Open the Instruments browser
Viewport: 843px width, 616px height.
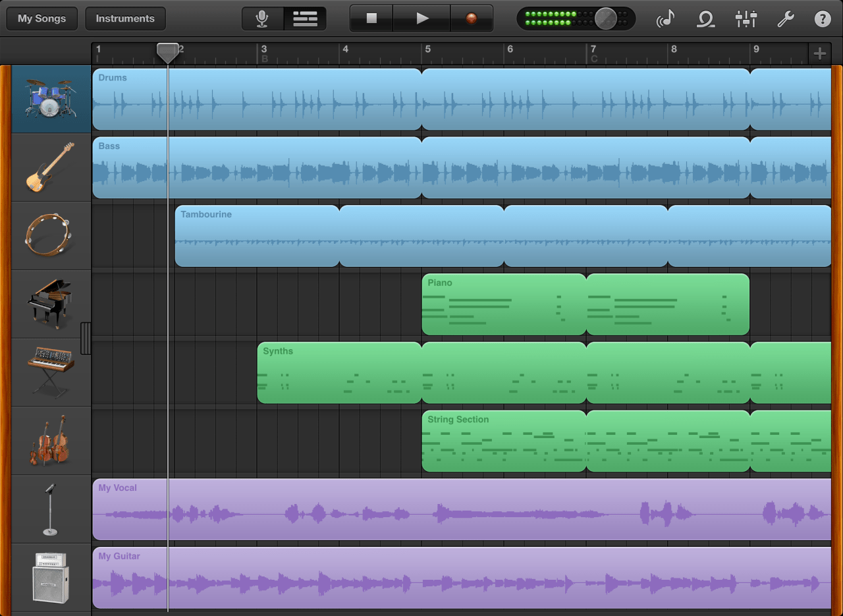click(x=125, y=18)
